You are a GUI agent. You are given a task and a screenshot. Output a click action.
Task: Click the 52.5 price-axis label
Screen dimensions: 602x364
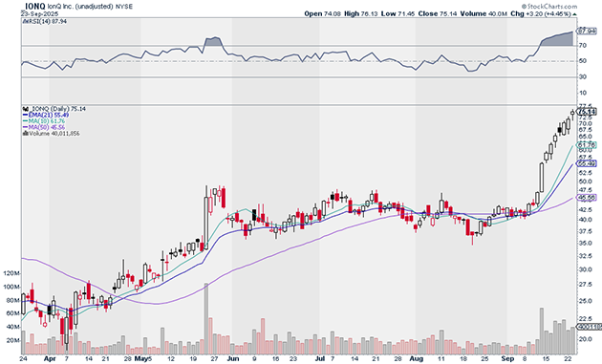pos(585,172)
